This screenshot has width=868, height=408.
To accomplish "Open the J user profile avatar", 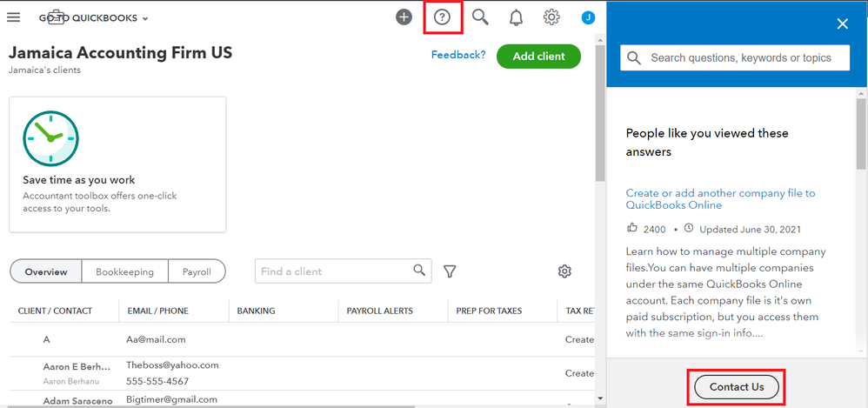I will [588, 17].
